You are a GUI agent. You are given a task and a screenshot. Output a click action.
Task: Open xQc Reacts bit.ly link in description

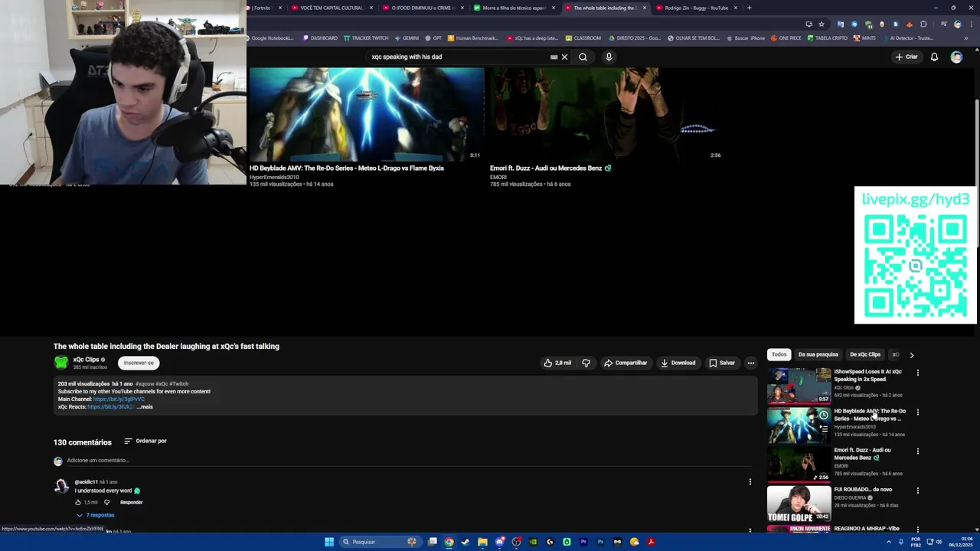pyautogui.click(x=112, y=406)
